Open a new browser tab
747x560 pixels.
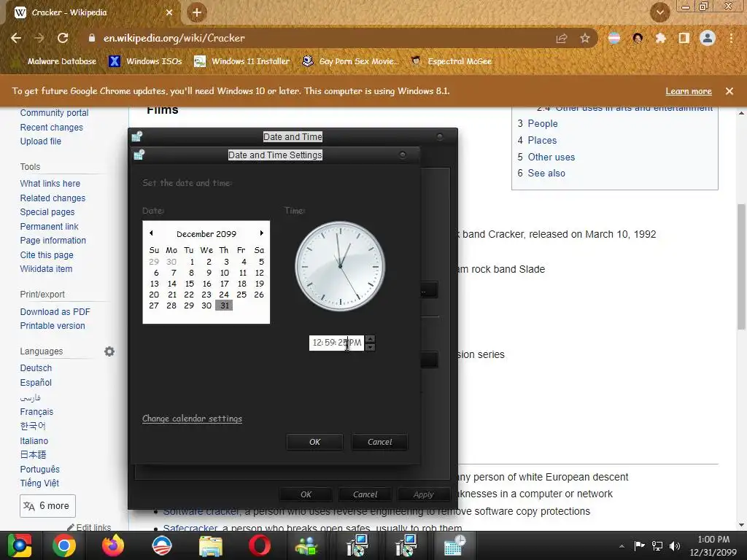[x=196, y=12]
